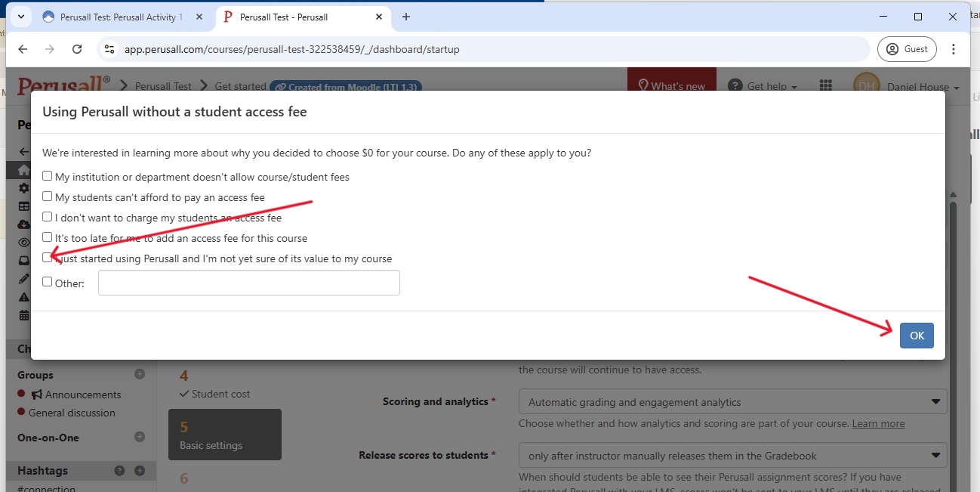Switch to the Perusall Activity browser tab
This screenshot has width=980, height=492.
tap(113, 17)
